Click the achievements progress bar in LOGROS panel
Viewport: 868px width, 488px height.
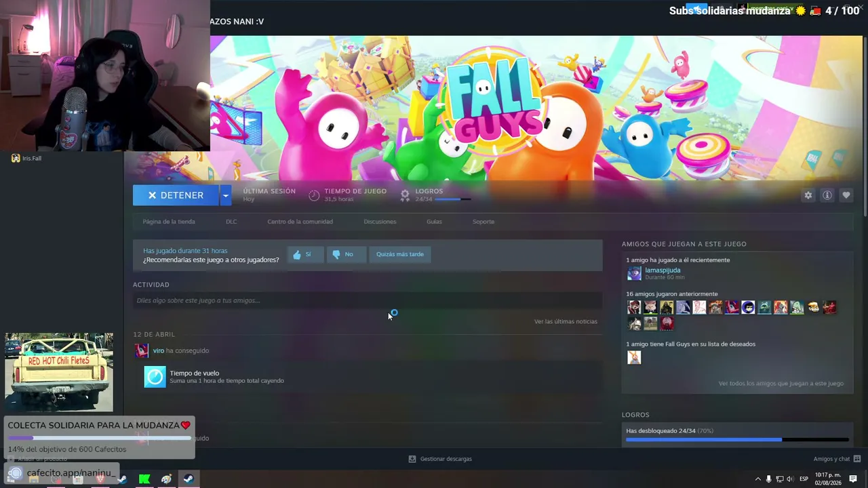coord(737,440)
